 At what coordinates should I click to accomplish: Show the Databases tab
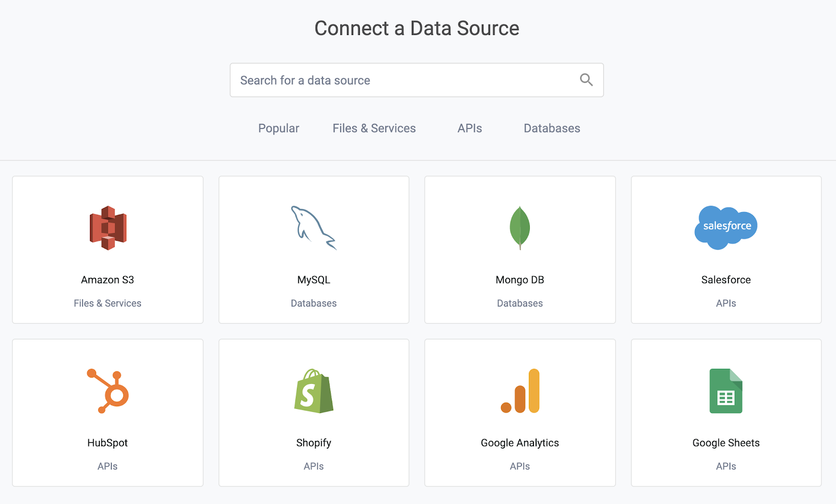(x=552, y=128)
